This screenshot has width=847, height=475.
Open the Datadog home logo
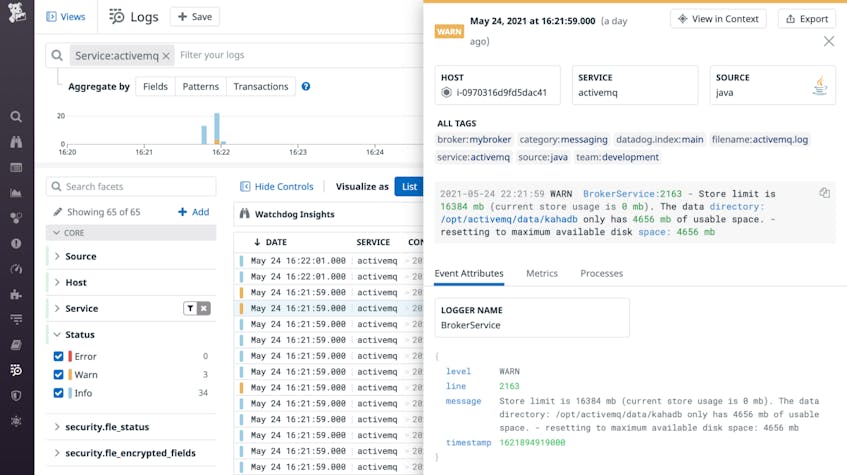(17, 12)
